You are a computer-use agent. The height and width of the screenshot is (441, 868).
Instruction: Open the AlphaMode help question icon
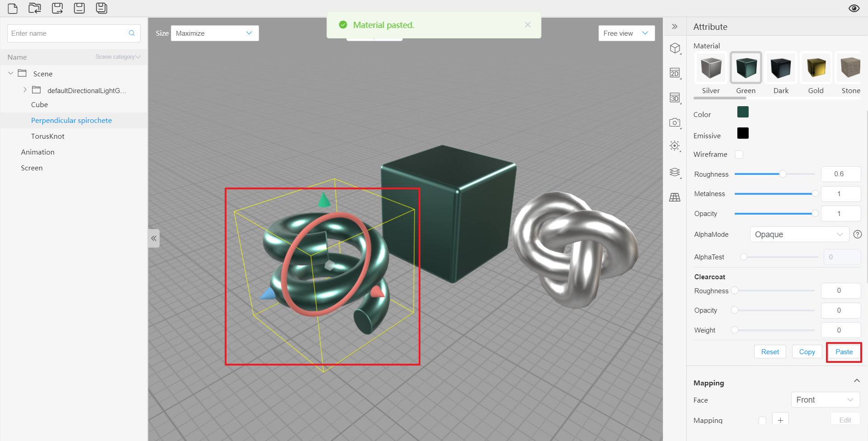click(x=857, y=234)
